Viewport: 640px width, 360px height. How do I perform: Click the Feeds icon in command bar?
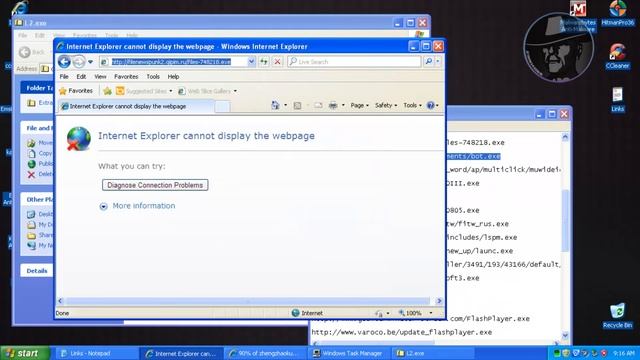(297, 106)
